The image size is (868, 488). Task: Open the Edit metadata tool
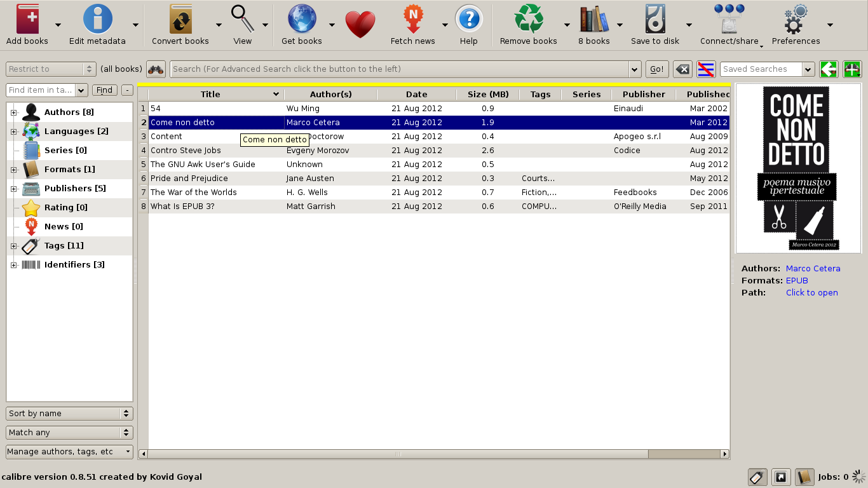(x=97, y=19)
